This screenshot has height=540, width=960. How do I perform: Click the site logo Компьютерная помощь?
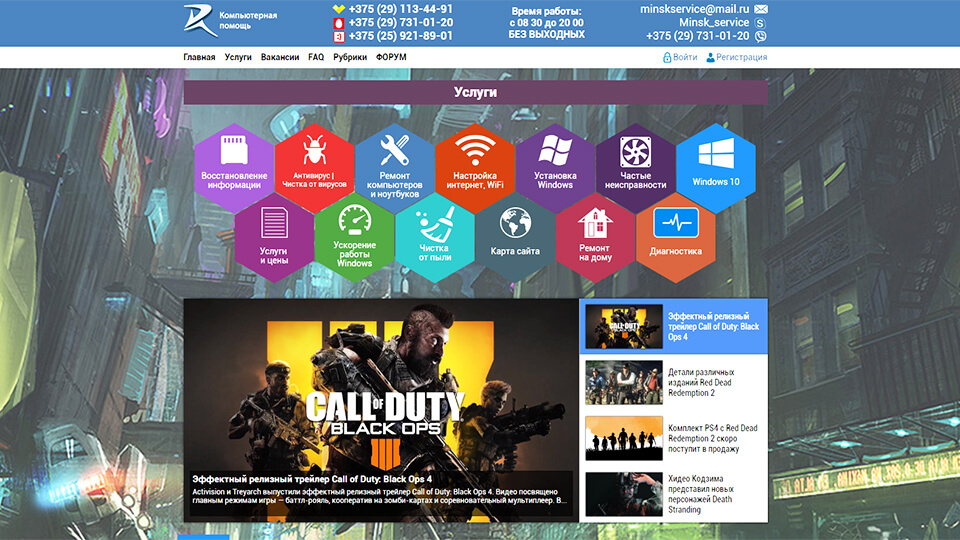coord(230,20)
